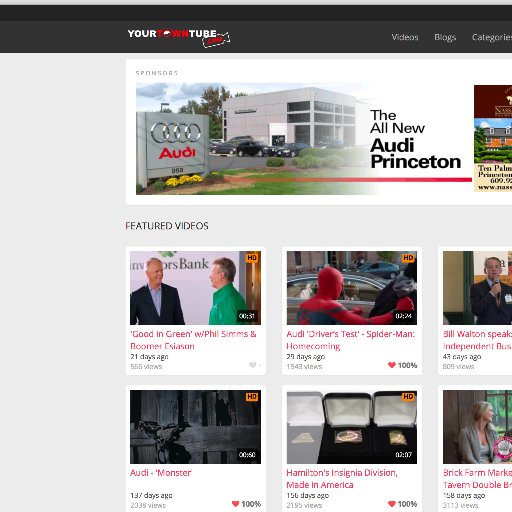Click HD badge on Audi 'Monster' video
This screenshot has height=512, width=512.
(252, 397)
